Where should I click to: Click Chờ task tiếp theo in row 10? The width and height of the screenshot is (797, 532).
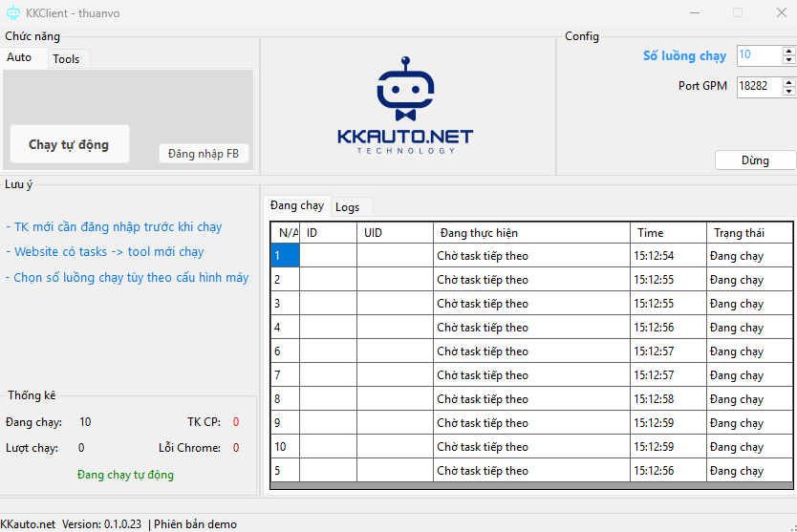(531, 447)
